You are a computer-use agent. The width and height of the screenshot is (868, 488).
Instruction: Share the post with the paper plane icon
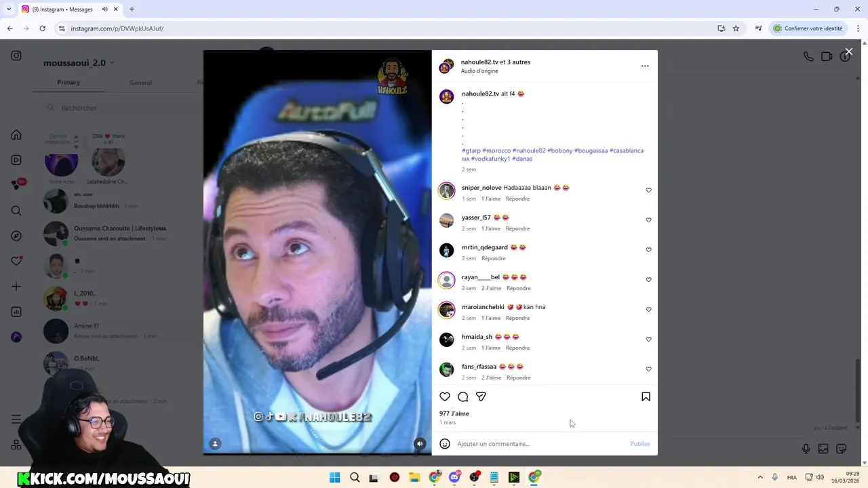[481, 396]
